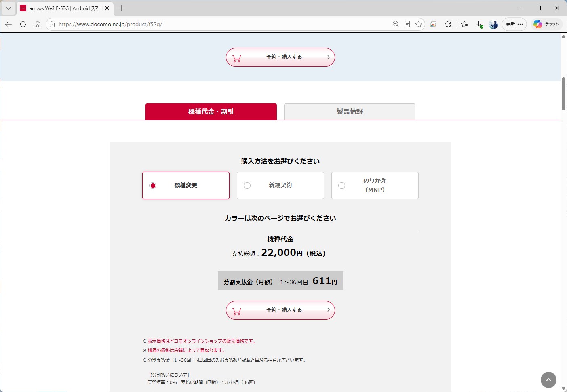The height and width of the screenshot is (392, 567).
Task: Select the 新規契約 radio option
Action: tap(280, 185)
